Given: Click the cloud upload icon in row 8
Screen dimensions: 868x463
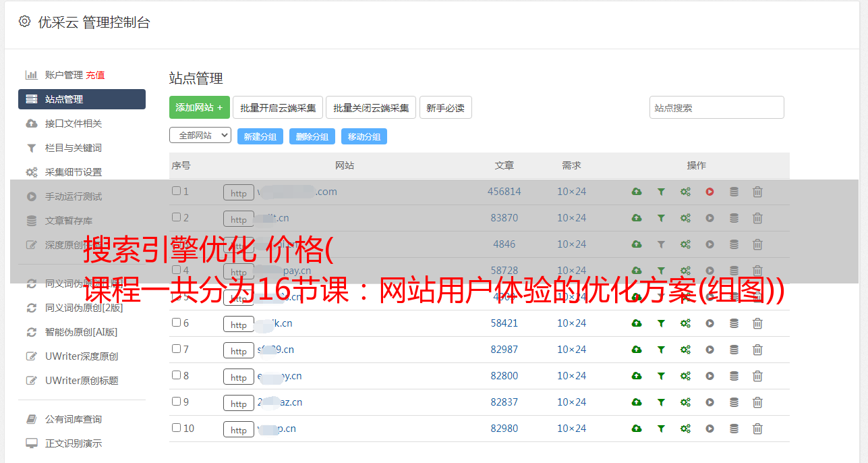Looking at the screenshot, I should [x=636, y=376].
